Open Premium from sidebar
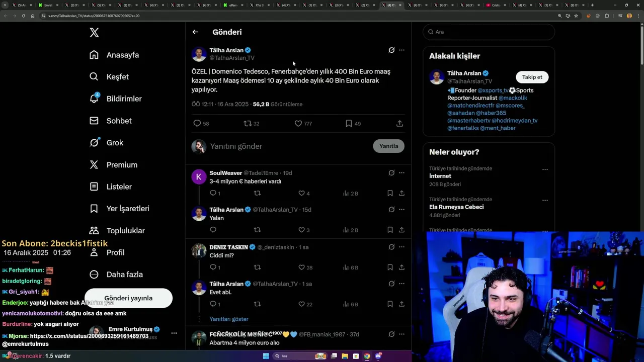The height and width of the screenshot is (362, 644). (x=113, y=165)
